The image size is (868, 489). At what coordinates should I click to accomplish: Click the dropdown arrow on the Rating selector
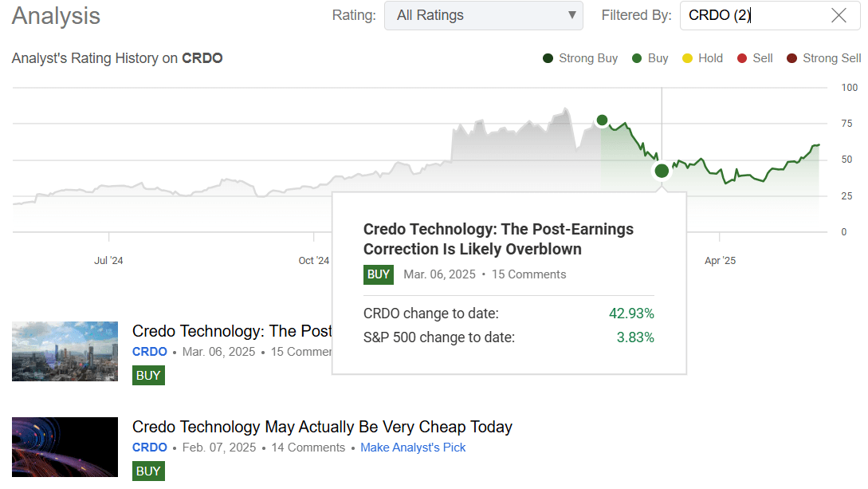coord(571,15)
